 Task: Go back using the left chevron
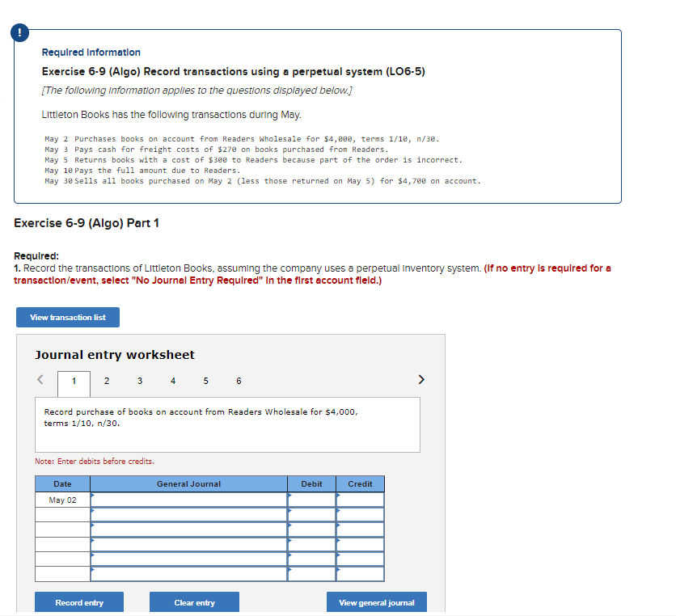pos(40,379)
